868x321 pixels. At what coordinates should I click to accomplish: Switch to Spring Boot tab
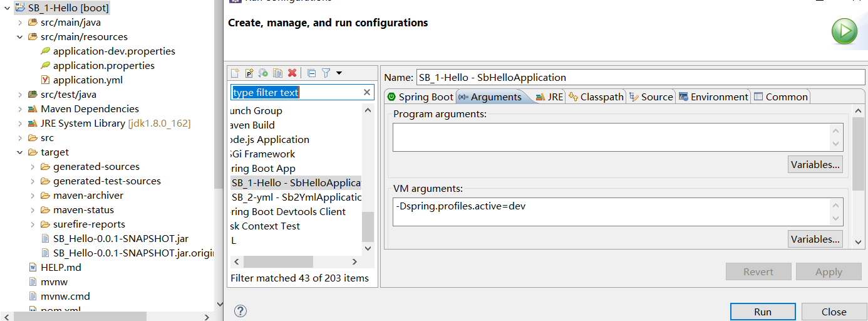tap(420, 97)
